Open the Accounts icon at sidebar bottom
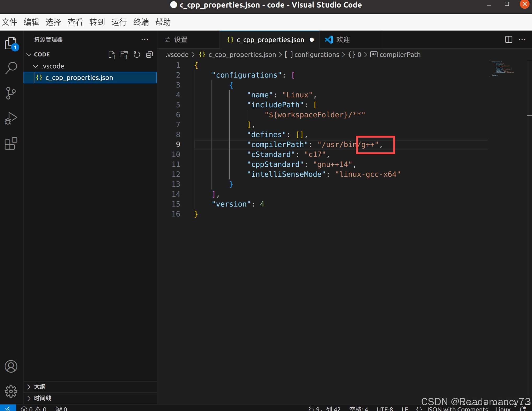Screen dimensions: 532x411 (x=11, y=366)
